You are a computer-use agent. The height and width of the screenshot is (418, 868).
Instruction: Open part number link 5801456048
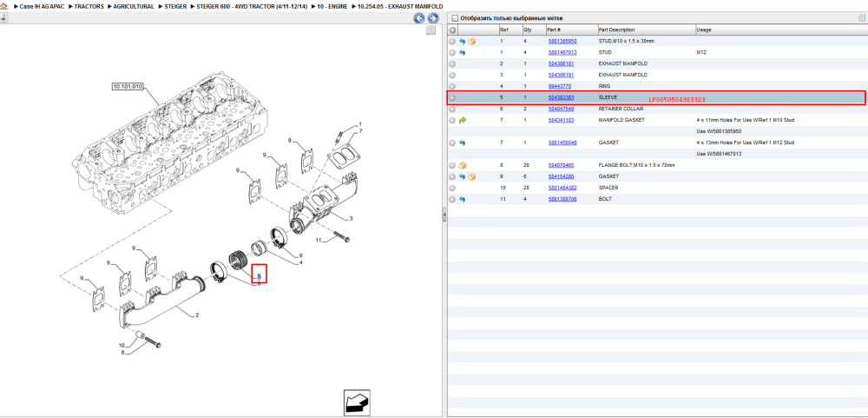562,143
